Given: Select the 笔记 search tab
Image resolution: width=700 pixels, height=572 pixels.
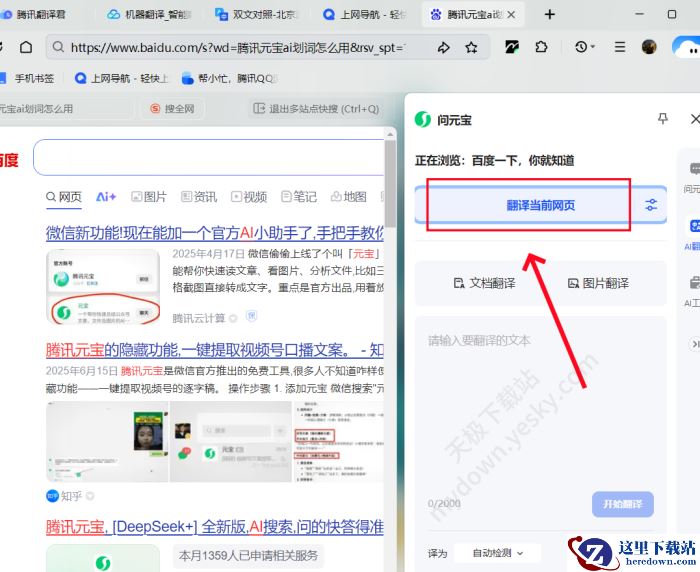Looking at the screenshot, I should click(299, 197).
